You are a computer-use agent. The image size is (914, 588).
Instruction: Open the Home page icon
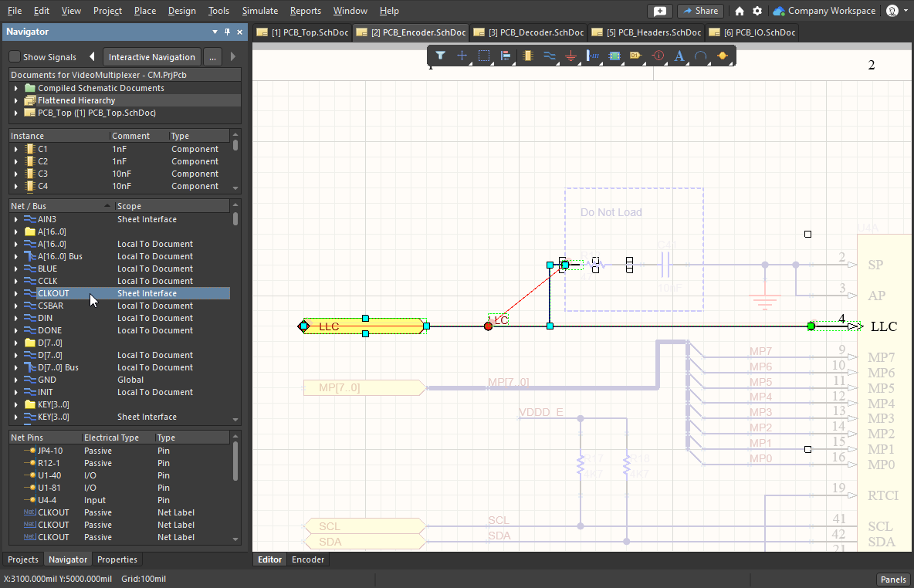coord(740,11)
